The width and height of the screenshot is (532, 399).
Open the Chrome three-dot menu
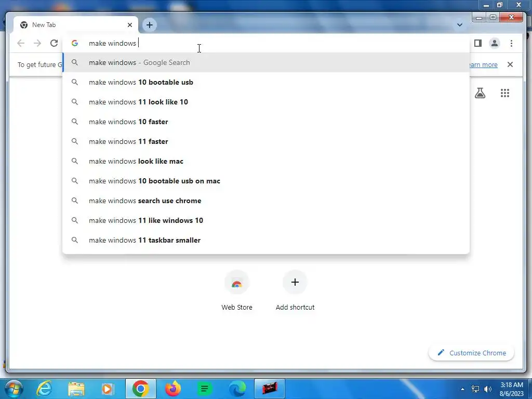point(511,43)
